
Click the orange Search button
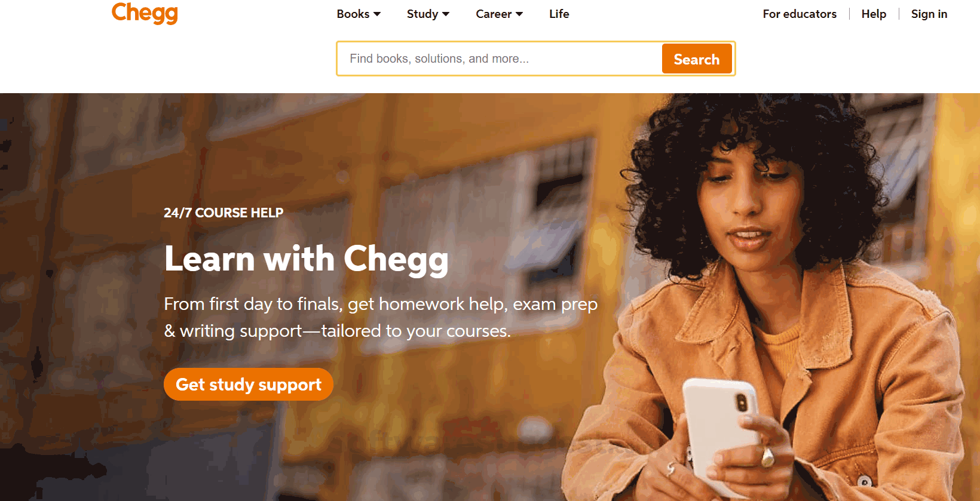tap(697, 59)
